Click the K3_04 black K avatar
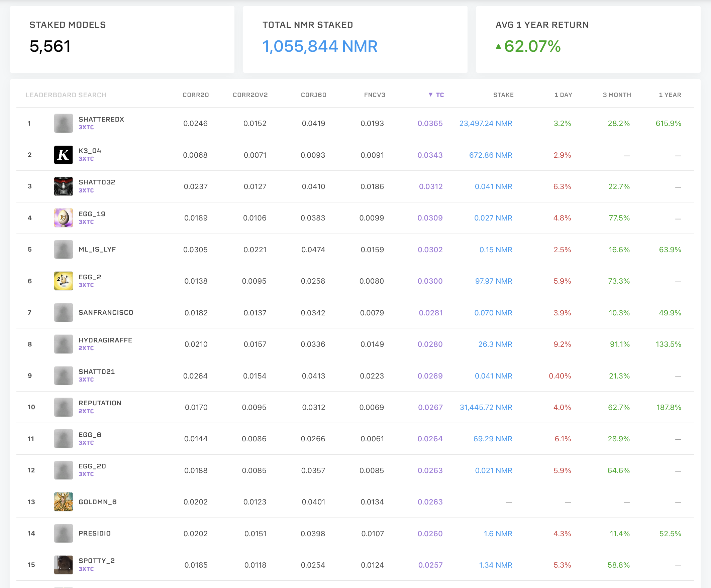The image size is (711, 588). click(63, 155)
